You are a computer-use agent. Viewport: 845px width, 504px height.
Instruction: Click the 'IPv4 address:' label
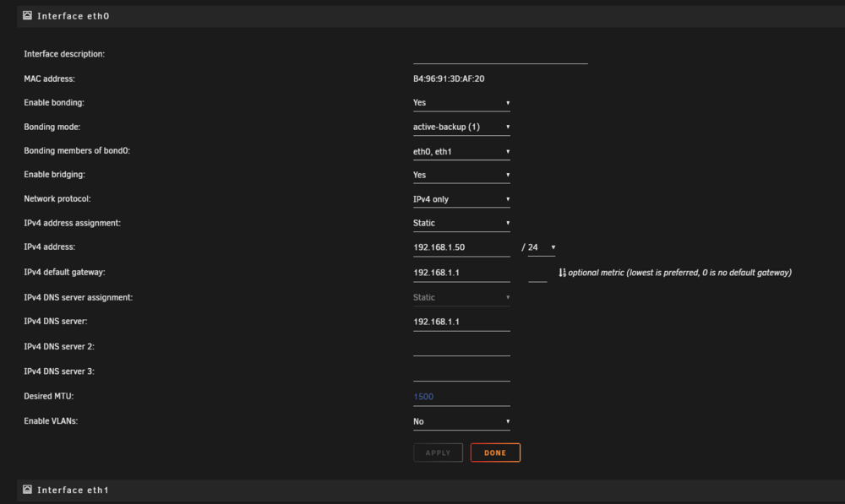pos(50,247)
